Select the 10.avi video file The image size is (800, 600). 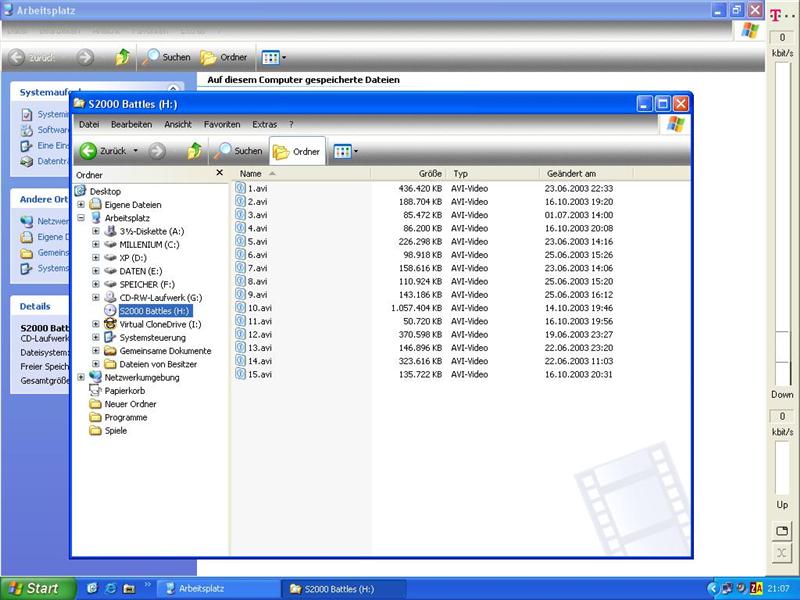point(260,308)
